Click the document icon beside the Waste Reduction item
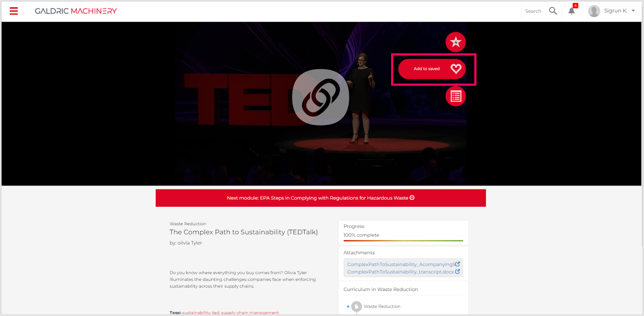The image size is (644, 316). click(x=357, y=307)
